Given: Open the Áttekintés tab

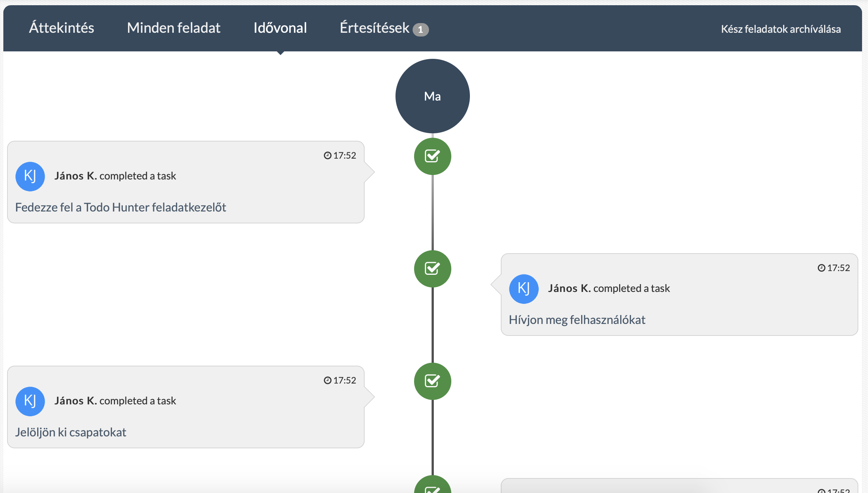Looking at the screenshot, I should [61, 28].
